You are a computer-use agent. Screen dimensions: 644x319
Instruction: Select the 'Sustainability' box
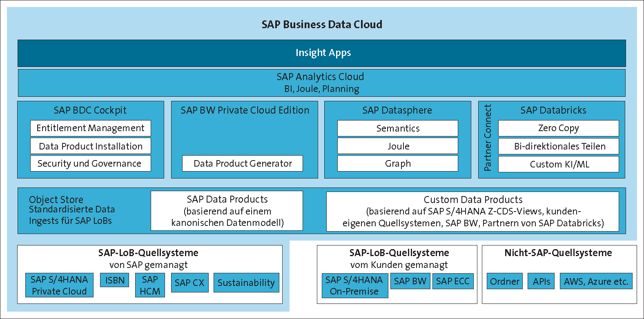pos(246,283)
